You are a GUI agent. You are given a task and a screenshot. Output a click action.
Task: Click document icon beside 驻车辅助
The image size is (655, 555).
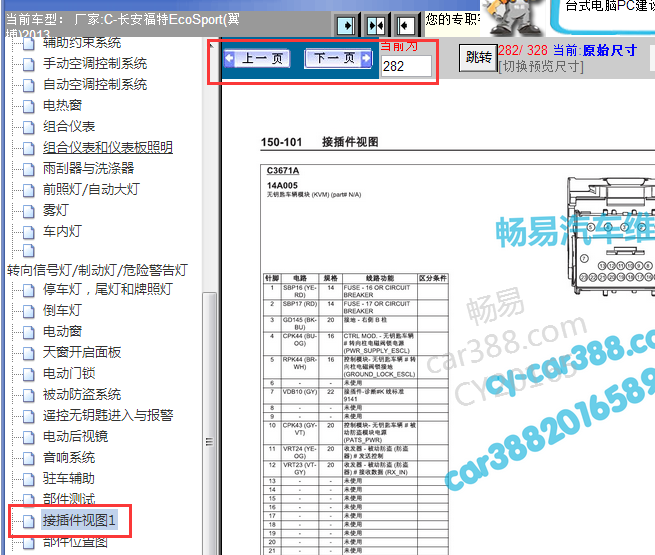coord(28,479)
